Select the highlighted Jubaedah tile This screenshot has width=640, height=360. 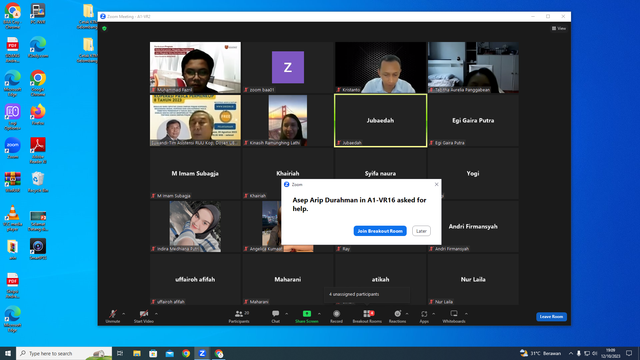380,120
